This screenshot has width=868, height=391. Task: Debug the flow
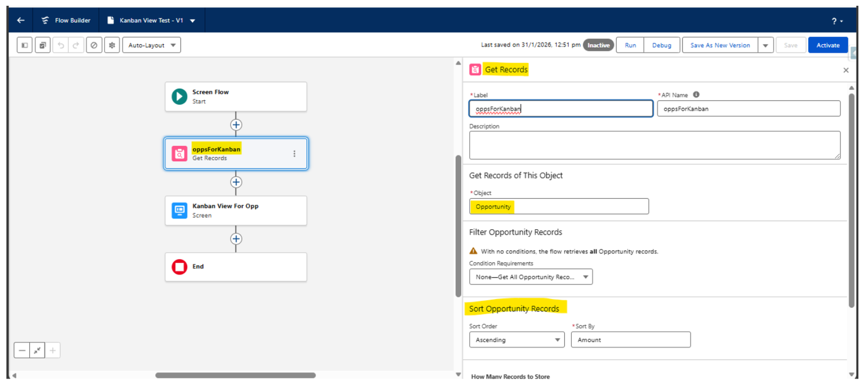click(x=662, y=45)
